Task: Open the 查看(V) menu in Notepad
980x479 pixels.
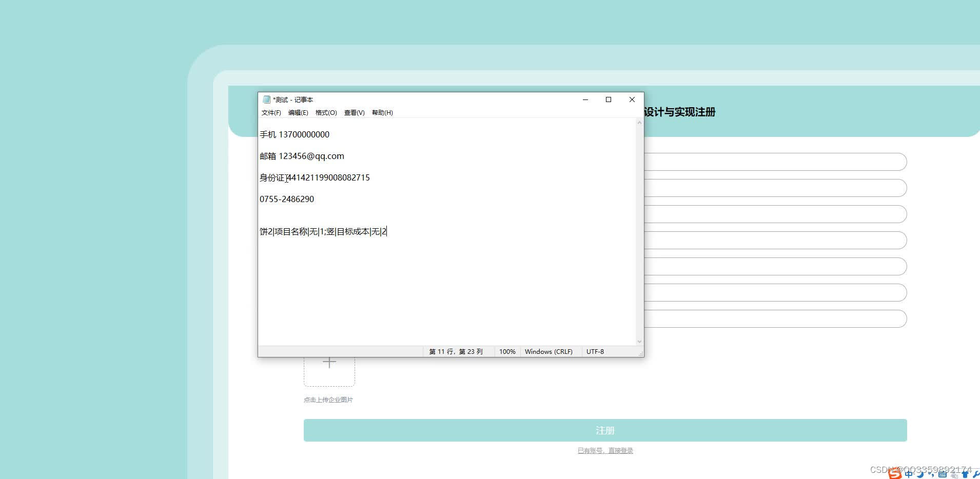Action: coord(354,113)
